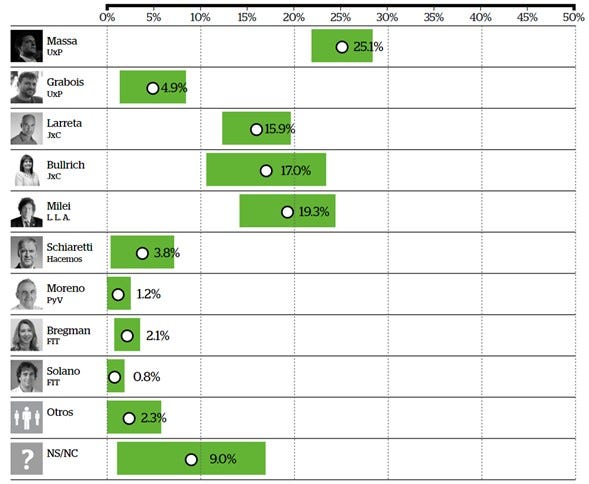Viewport: 589px width, 484px height.
Task: Click Solano's portrait photo
Action: pos(27,376)
